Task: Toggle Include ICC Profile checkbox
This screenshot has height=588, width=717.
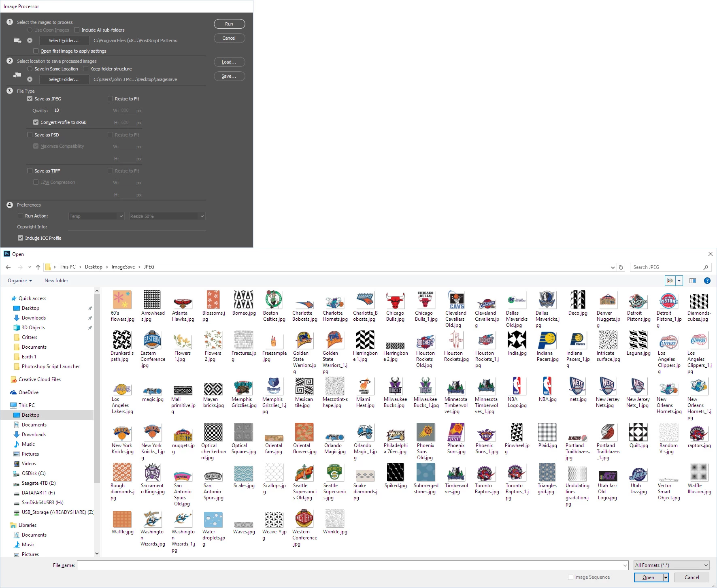Action: [20, 238]
